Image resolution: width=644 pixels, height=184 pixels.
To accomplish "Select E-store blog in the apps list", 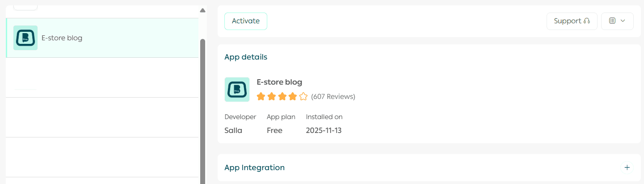I will pos(62,38).
